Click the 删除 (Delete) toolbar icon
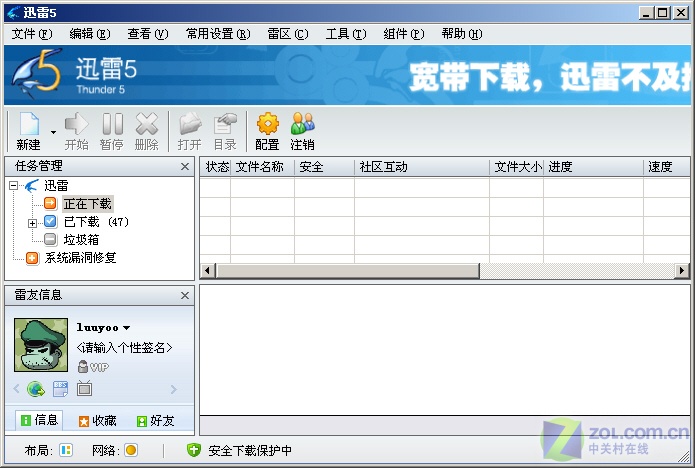 coord(147,131)
